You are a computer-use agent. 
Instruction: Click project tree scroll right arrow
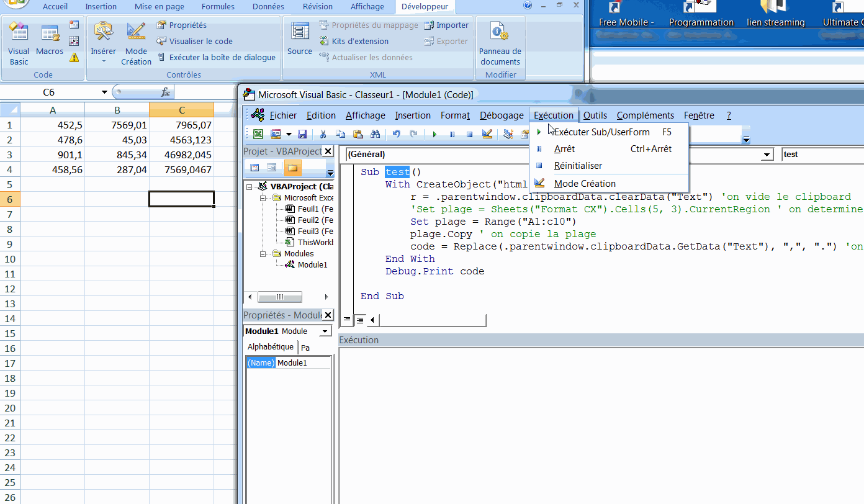326,297
